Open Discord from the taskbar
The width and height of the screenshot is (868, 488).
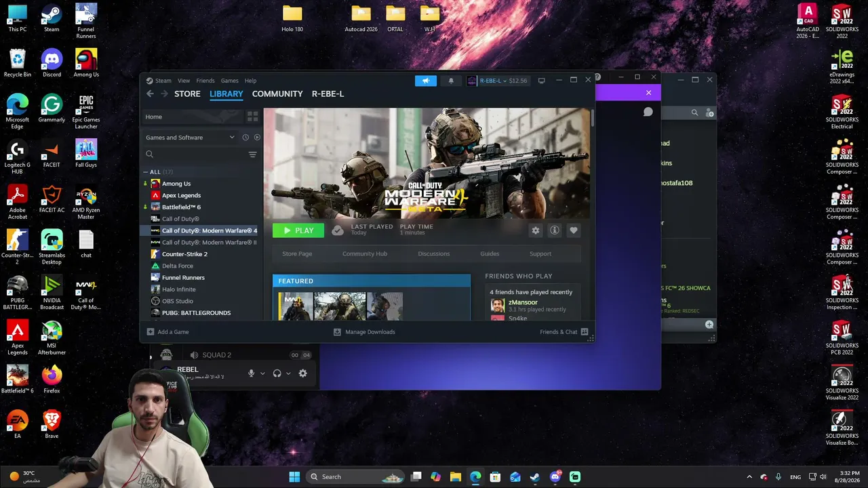555,476
